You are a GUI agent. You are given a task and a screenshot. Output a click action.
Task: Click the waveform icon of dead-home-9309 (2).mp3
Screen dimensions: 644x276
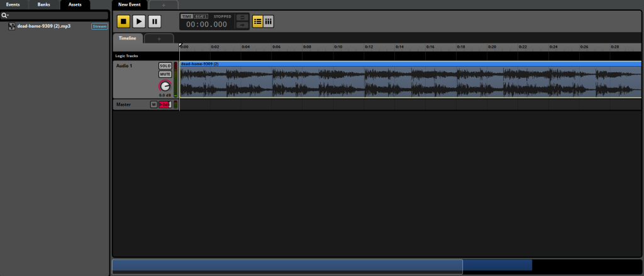point(12,26)
